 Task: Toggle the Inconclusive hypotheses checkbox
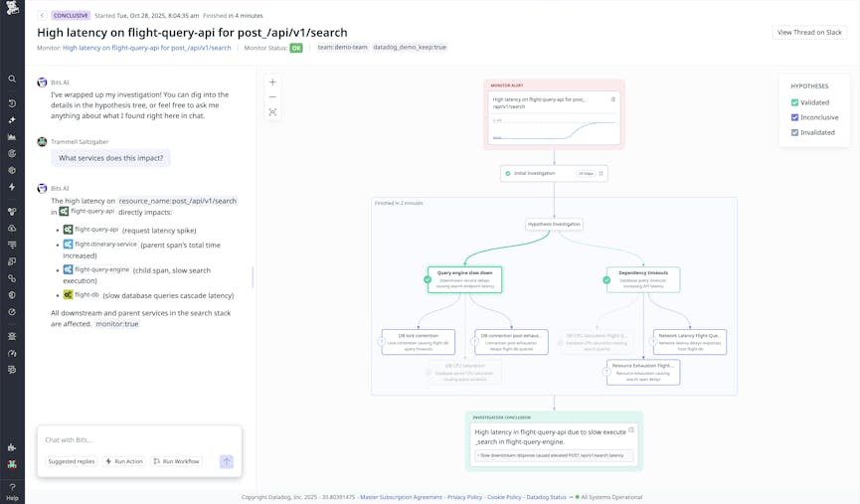(x=794, y=117)
